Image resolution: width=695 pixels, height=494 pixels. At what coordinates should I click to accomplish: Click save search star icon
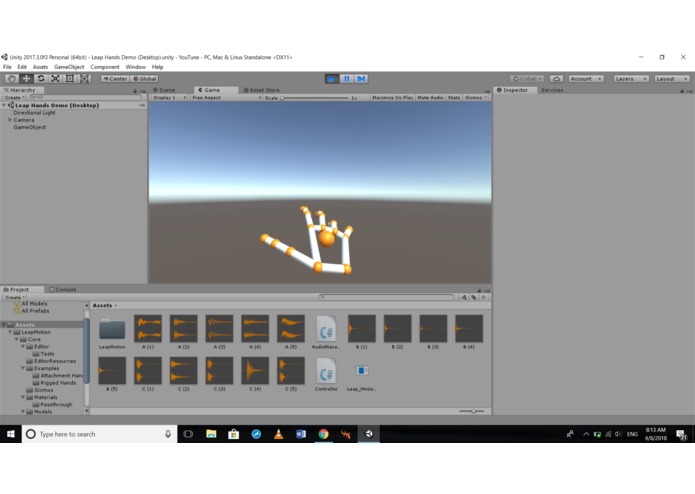[x=484, y=297]
